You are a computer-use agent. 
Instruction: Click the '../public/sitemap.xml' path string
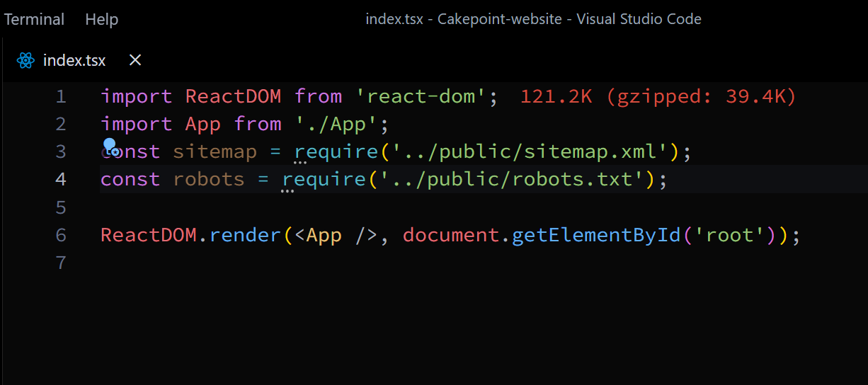530,151
